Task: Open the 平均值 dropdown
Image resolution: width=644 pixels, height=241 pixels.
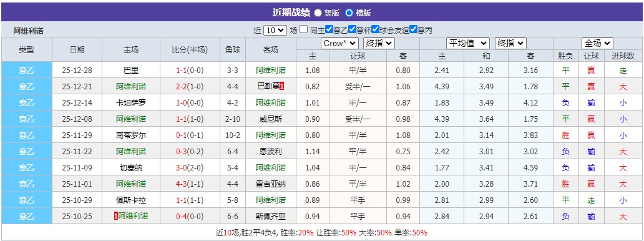Action: 468,43
